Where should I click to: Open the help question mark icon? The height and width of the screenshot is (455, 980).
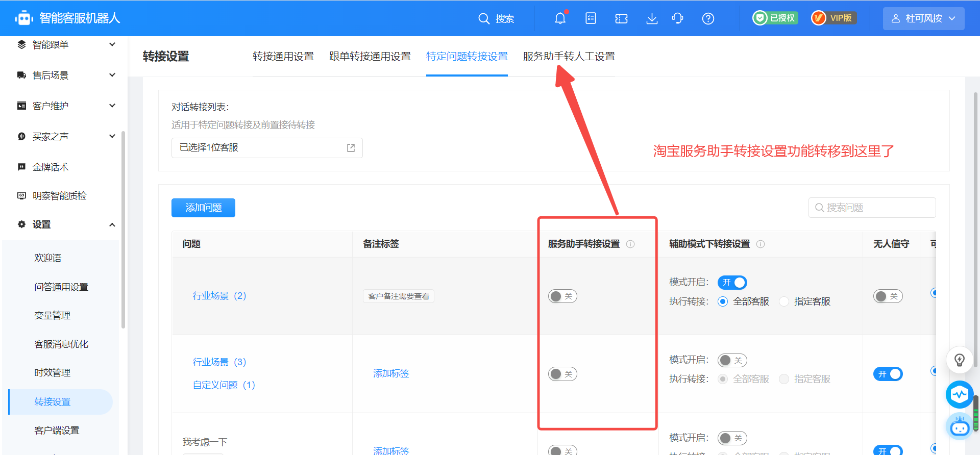tap(708, 19)
